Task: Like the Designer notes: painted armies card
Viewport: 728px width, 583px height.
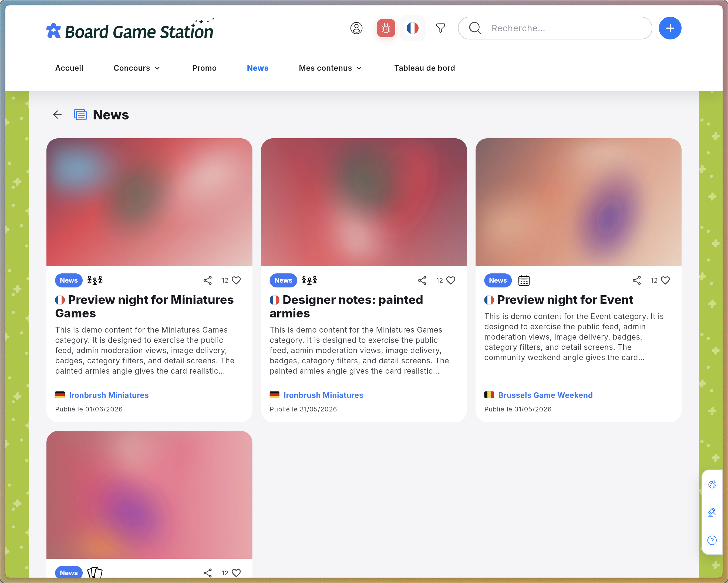Action: [451, 280]
